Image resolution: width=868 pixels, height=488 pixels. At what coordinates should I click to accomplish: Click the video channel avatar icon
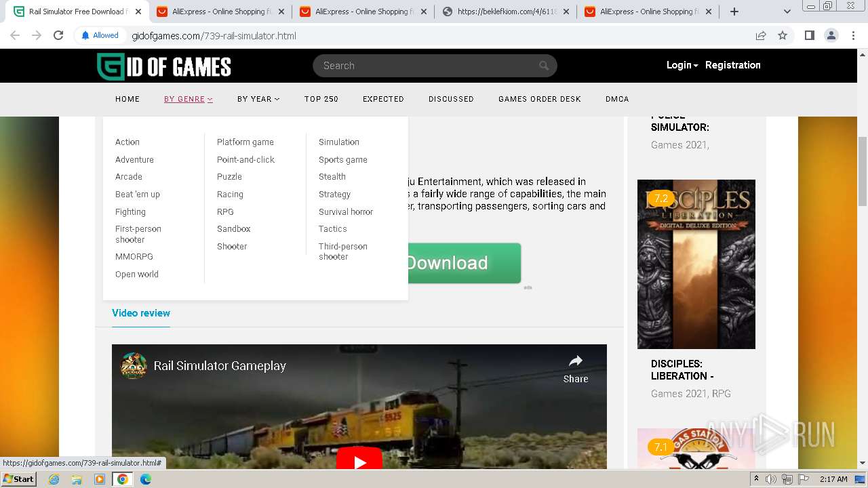[x=134, y=366]
